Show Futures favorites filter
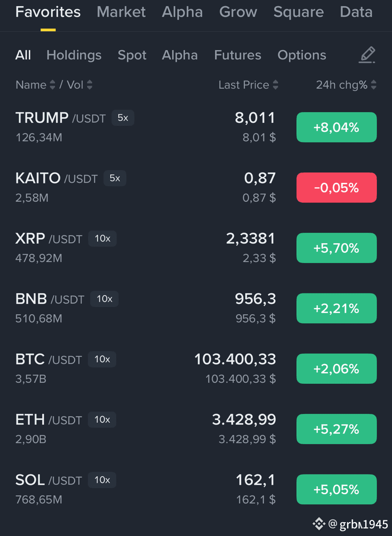 [238, 55]
